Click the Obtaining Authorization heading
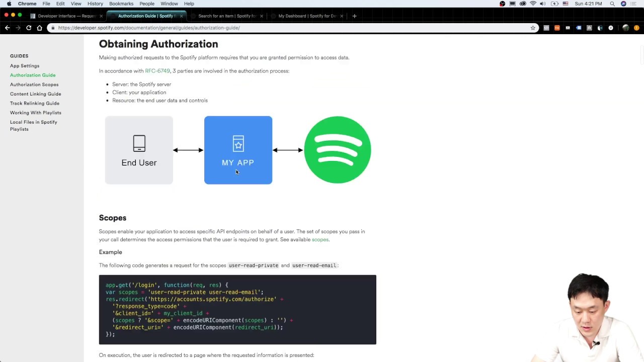 pos(158,44)
